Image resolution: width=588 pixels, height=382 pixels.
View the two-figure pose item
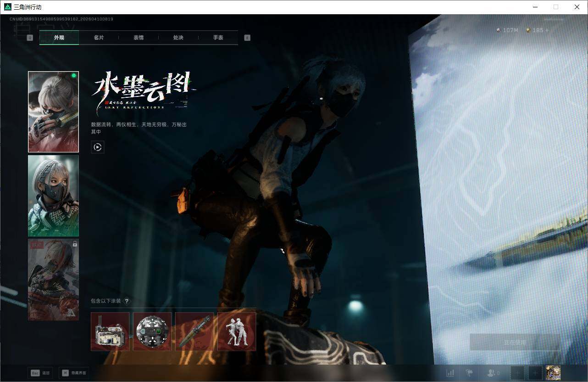coord(237,331)
